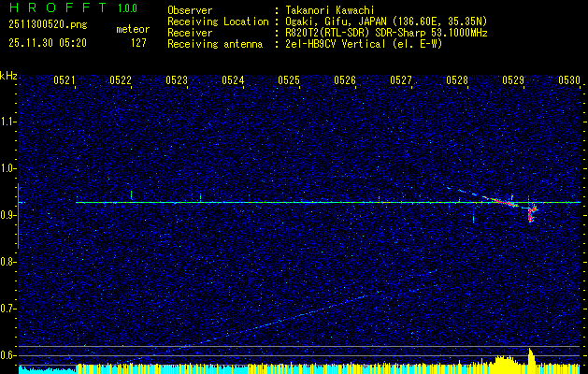Click the Receiving antenna label
The image size is (588, 374).
tap(215, 44)
